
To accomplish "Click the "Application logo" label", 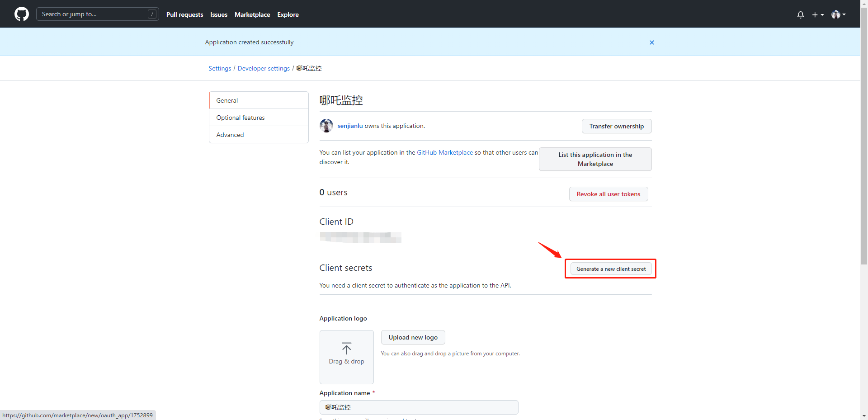I will (x=343, y=318).
